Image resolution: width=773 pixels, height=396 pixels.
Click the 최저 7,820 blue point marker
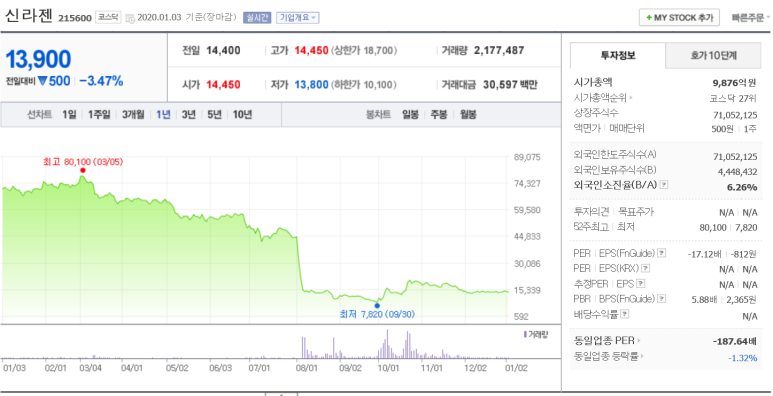click(377, 305)
